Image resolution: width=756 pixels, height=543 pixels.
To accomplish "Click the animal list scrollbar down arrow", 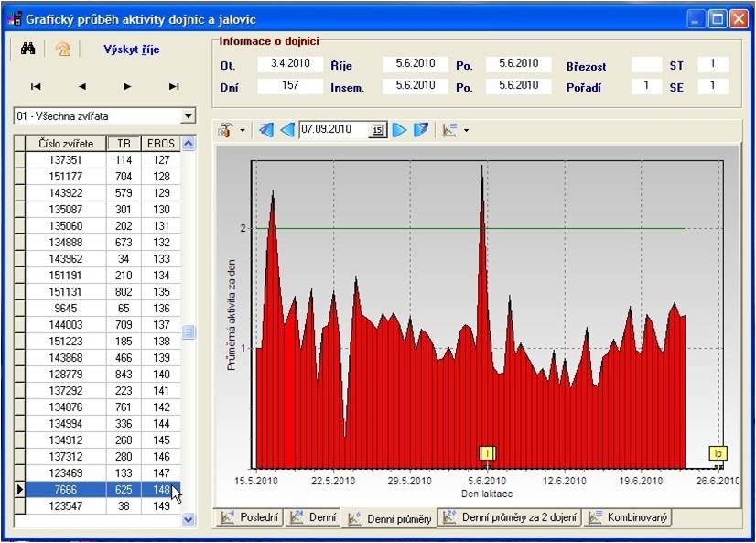I will [x=189, y=519].
